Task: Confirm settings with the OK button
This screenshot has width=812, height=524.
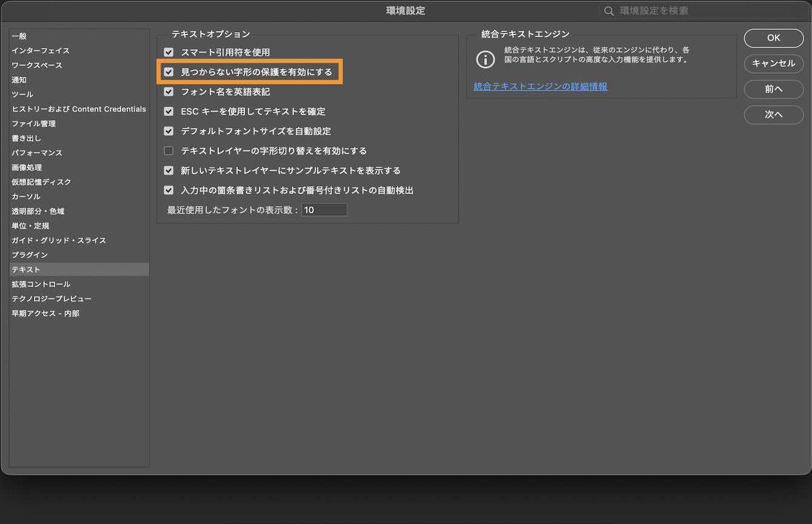Action: (x=773, y=38)
